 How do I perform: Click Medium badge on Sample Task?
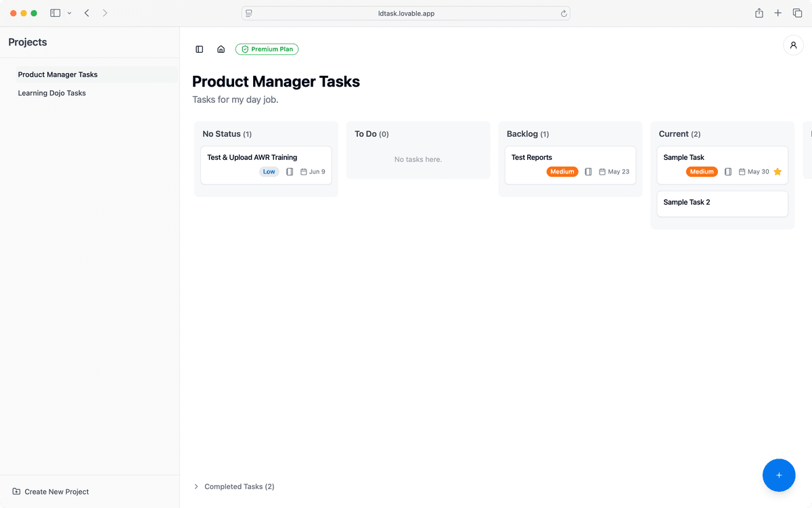point(702,172)
